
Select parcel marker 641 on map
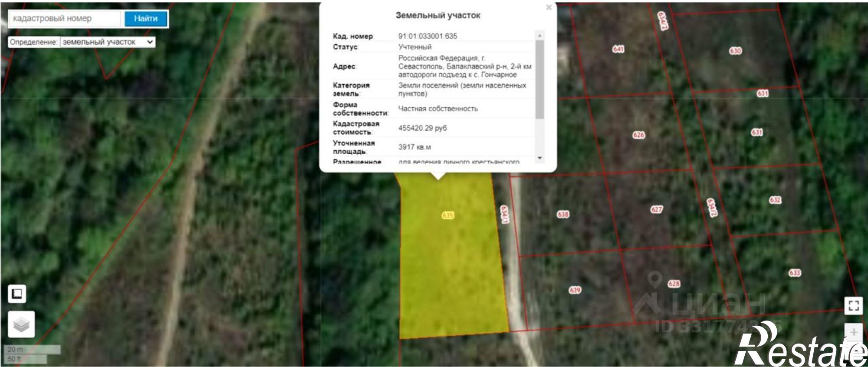click(618, 49)
